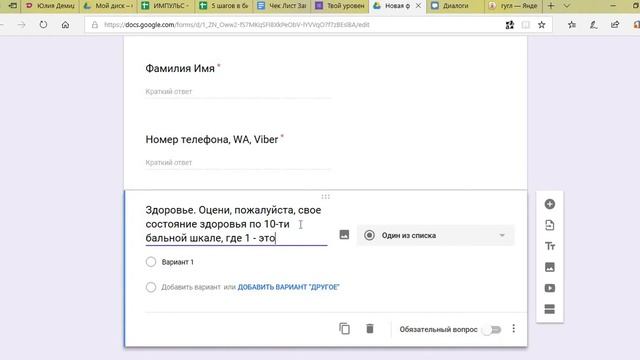This screenshot has height=360, width=640.
Task: Share this page icon
Action: pyautogui.click(x=615, y=25)
